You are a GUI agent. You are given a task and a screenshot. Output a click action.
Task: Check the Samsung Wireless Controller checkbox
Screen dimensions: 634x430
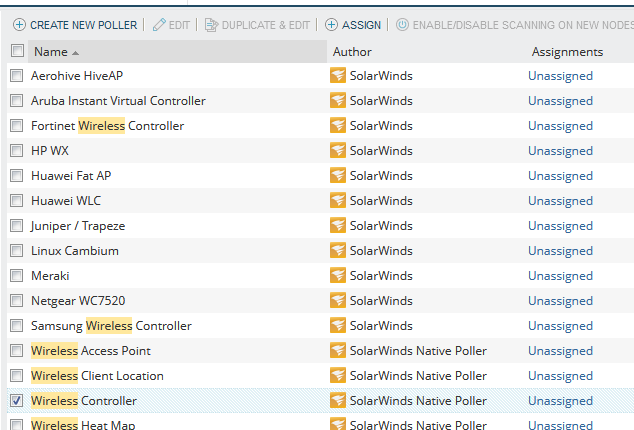17,326
